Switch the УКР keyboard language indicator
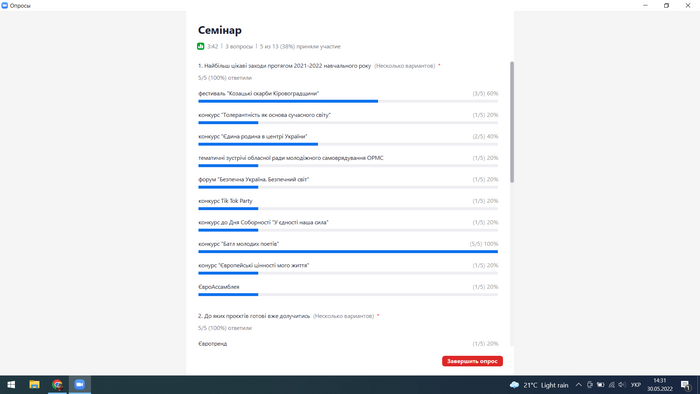The image size is (700, 394). tap(636, 385)
